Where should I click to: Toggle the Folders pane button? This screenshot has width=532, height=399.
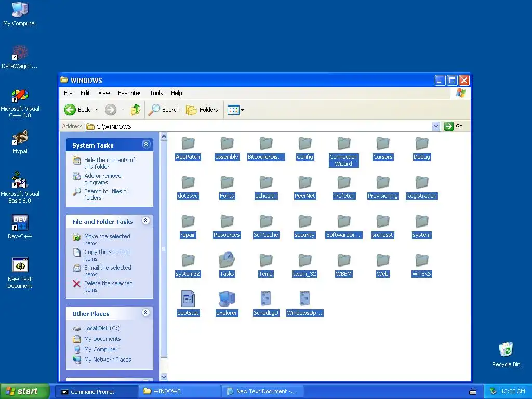coord(202,110)
